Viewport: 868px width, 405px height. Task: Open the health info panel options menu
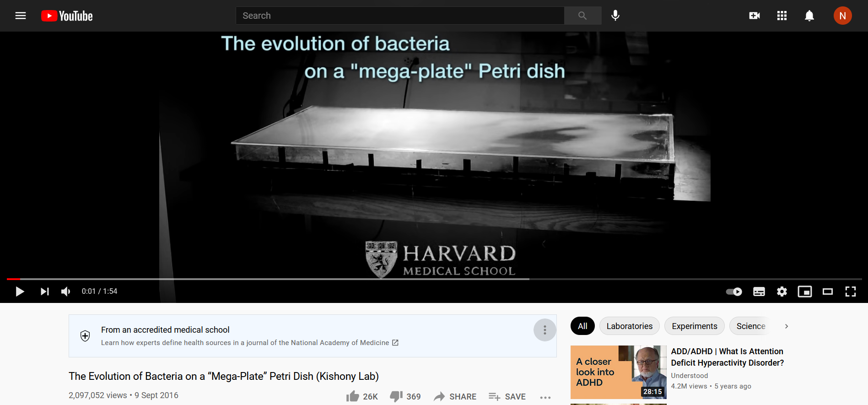[545, 330]
